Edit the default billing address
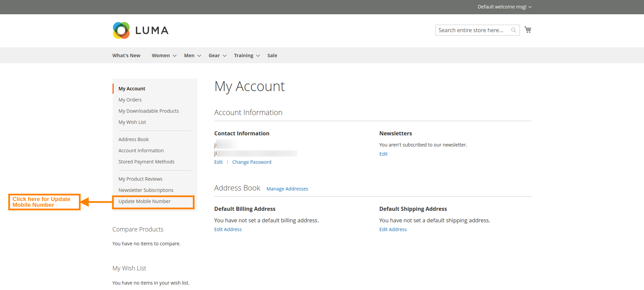Viewport: 644px width, 290px height. coord(228,229)
